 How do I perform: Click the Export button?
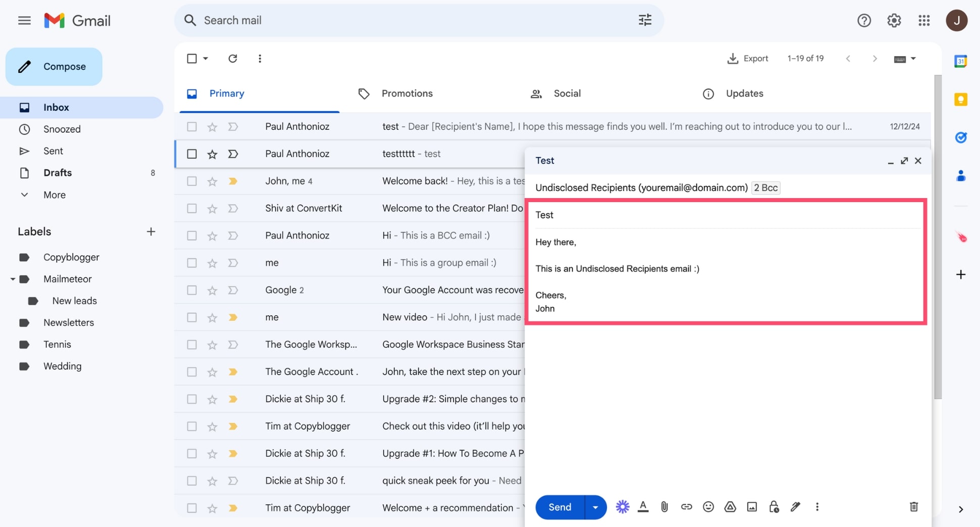pos(748,59)
